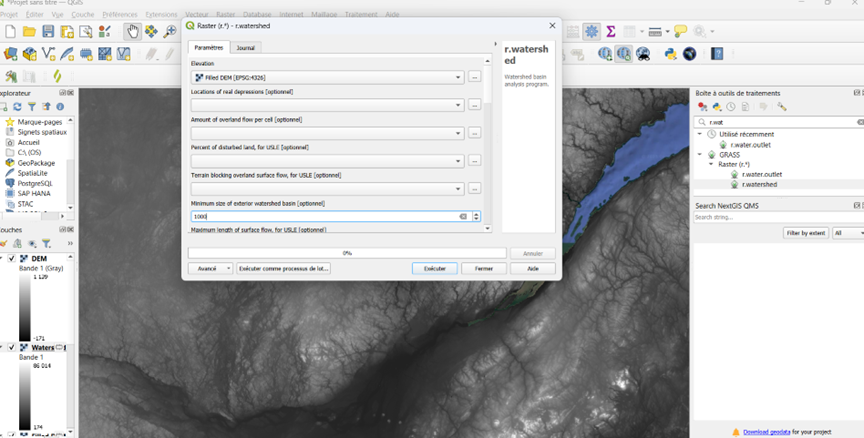
Task: Select r.water.outlet under Raster (r.*)
Action: pos(762,174)
